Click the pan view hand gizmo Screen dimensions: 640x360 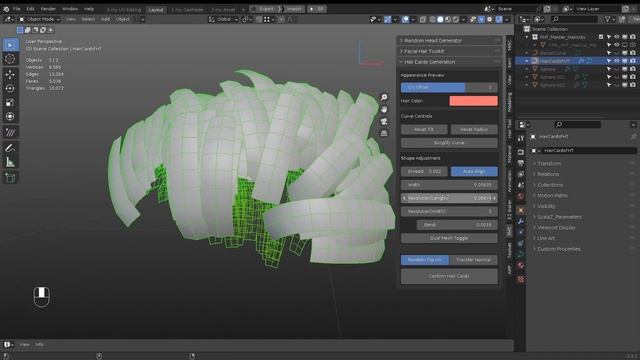point(384,109)
